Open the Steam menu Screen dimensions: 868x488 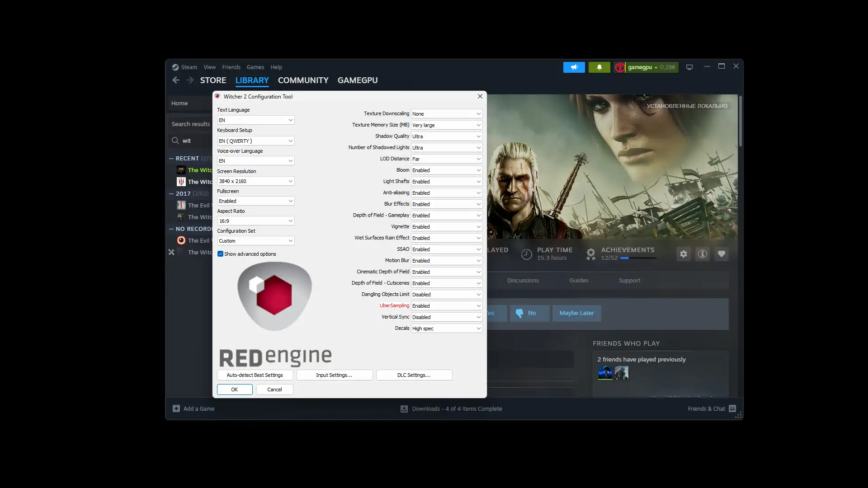point(189,67)
